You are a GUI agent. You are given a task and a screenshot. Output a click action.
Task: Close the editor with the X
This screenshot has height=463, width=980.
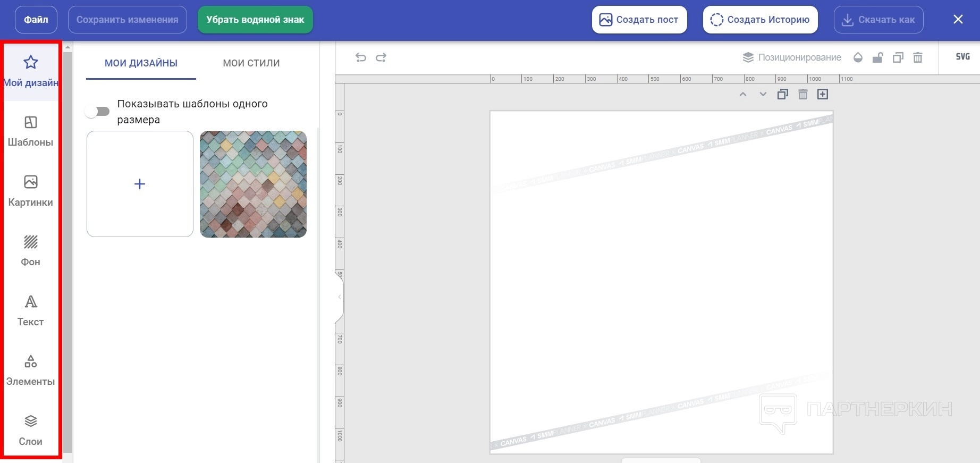coord(958,20)
